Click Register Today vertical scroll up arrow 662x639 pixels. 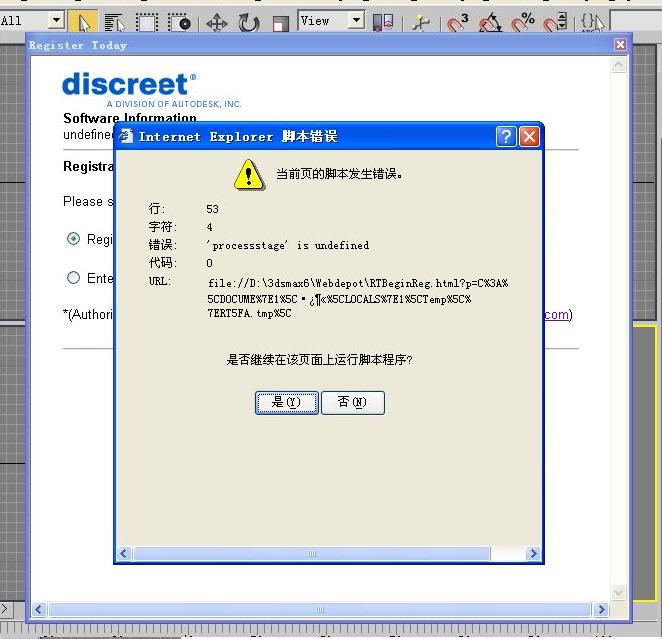pyautogui.click(x=619, y=65)
